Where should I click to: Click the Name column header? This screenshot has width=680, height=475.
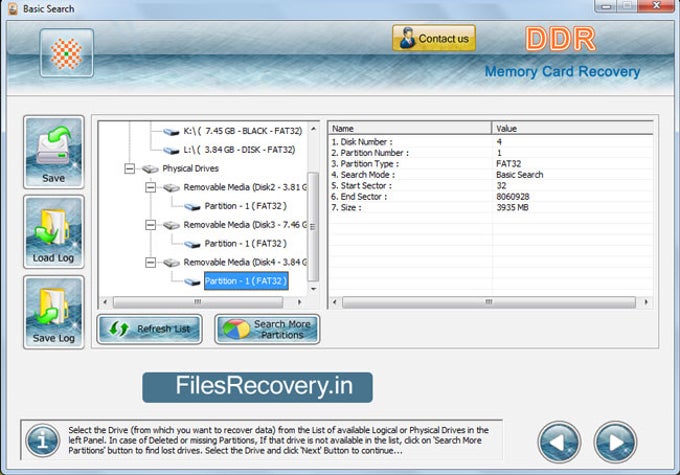(x=410, y=128)
